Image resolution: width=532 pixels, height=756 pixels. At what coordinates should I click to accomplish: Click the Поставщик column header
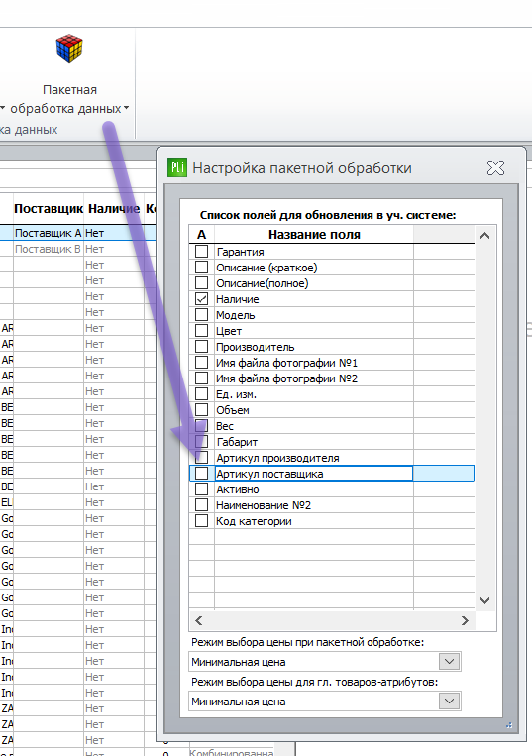(49, 209)
